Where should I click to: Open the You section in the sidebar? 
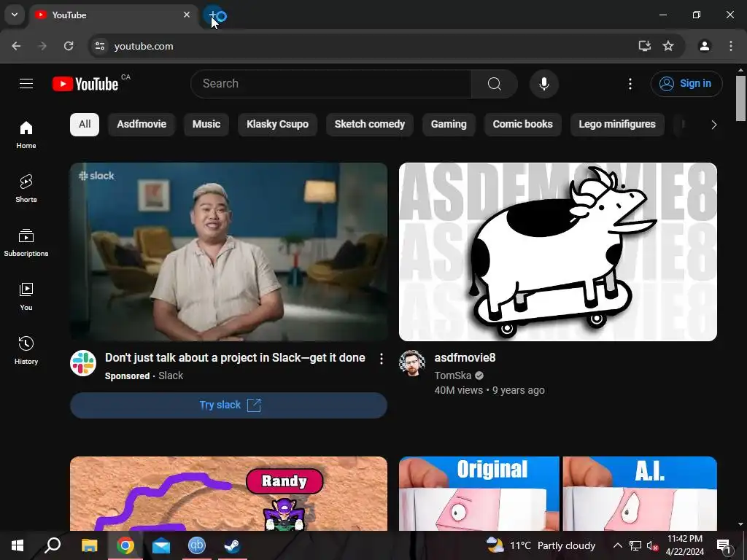pos(26,296)
